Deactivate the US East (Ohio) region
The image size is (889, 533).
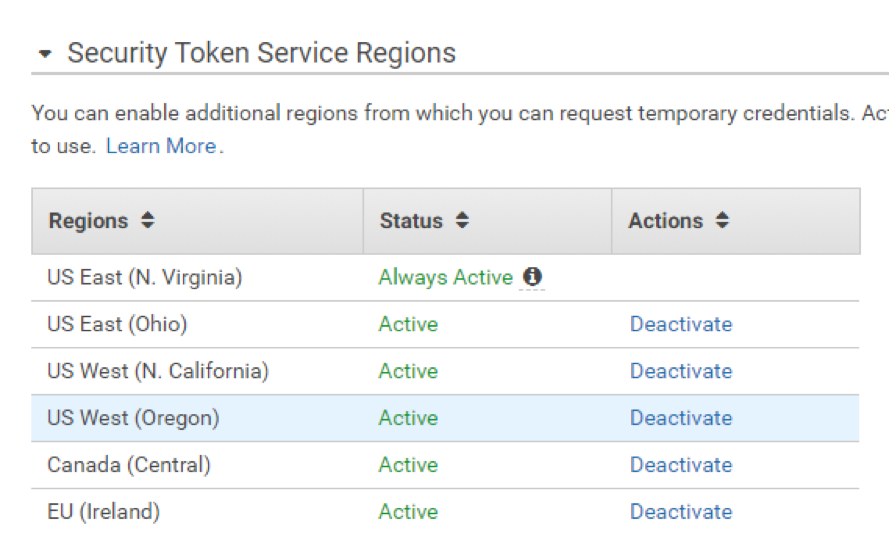(681, 324)
